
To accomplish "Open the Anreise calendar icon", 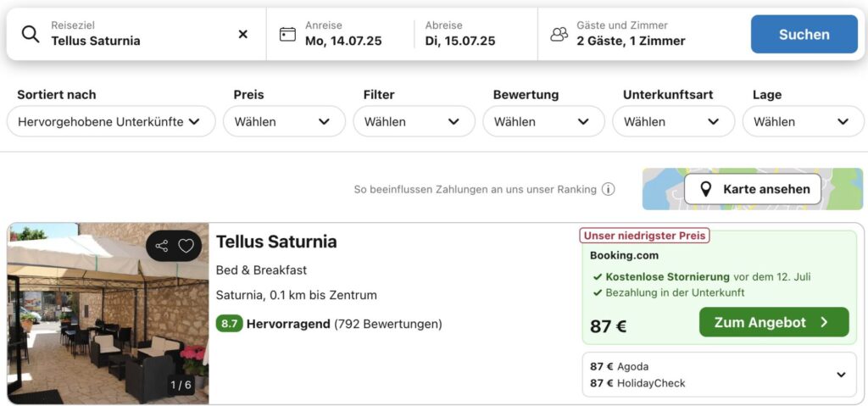I will [288, 34].
